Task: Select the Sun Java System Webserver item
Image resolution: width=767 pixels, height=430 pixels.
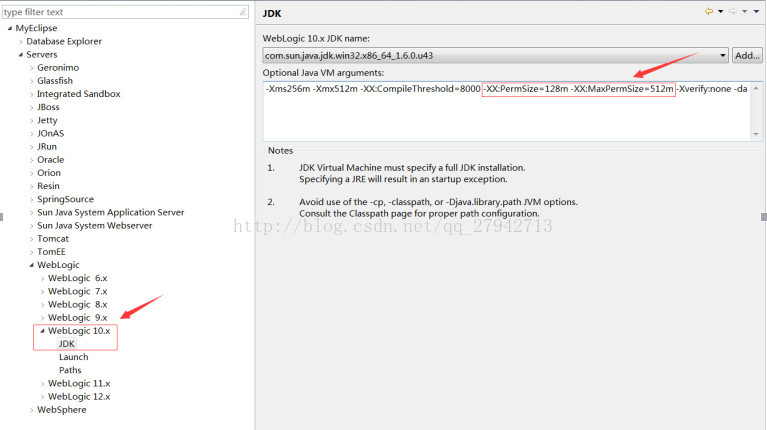Action: point(94,226)
